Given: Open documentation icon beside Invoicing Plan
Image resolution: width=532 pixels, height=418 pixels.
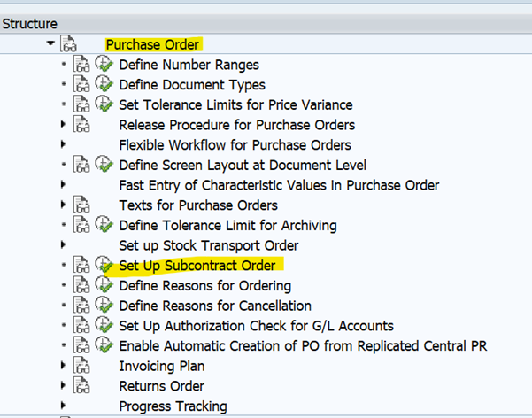Looking at the screenshot, I should 81,366.
